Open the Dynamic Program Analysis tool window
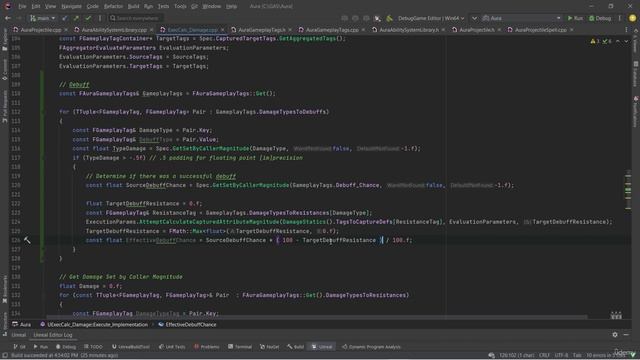This screenshot has width=640, height=360. click(x=371, y=347)
